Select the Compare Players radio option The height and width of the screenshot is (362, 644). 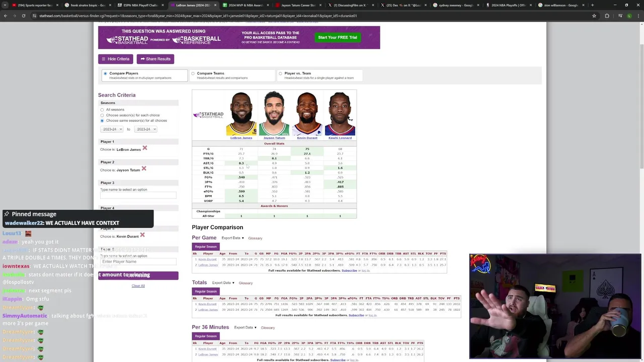tap(105, 73)
